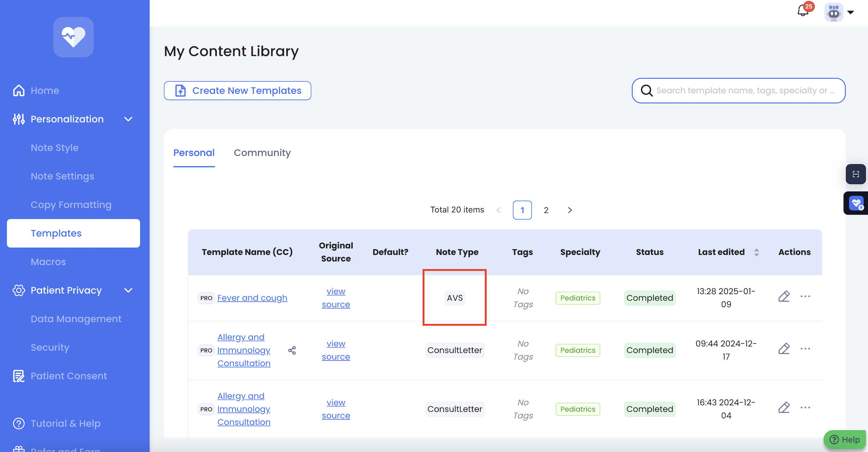868x452 pixels.
Task: Sort the table by Last edited
Action: point(756,252)
